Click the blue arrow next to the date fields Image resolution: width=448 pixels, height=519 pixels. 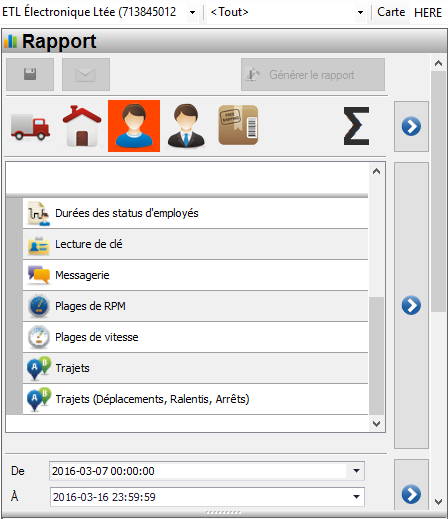(x=411, y=494)
